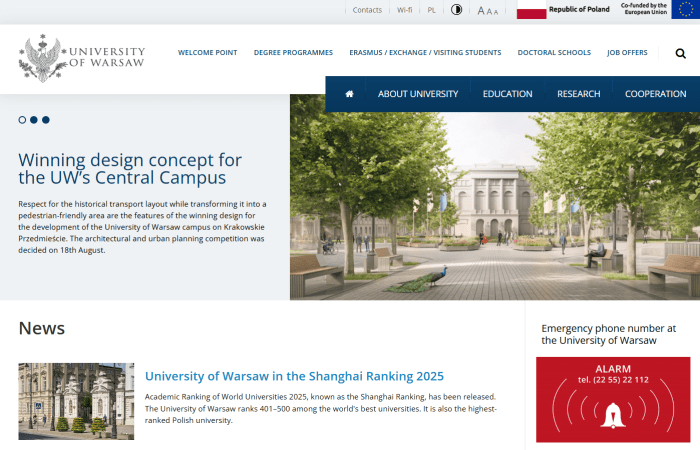The image size is (700, 450).
Task: Click the alarm bell icon in the red box
Action: [x=613, y=415]
